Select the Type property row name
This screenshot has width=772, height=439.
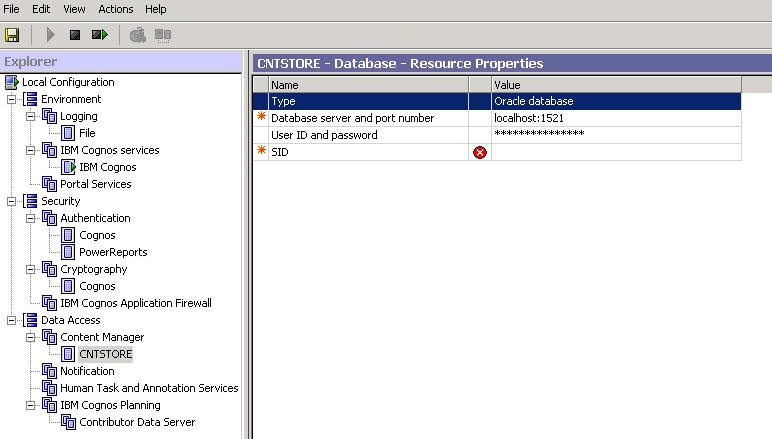point(368,101)
